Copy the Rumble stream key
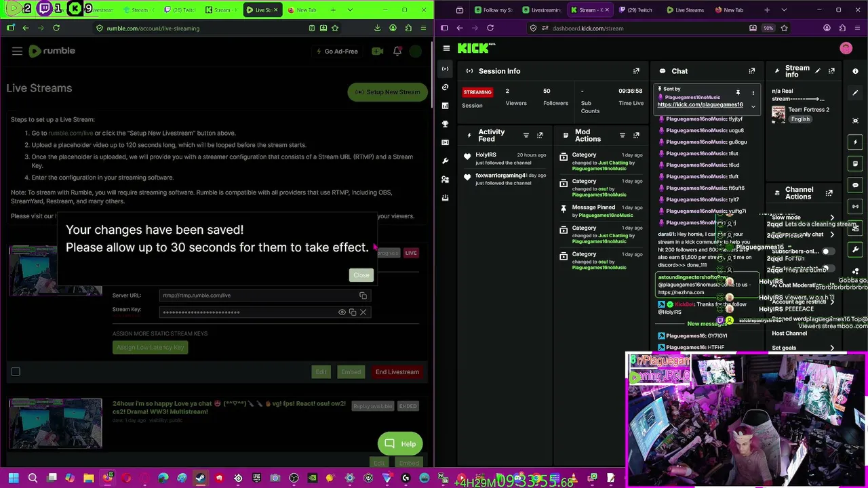 coord(353,312)
